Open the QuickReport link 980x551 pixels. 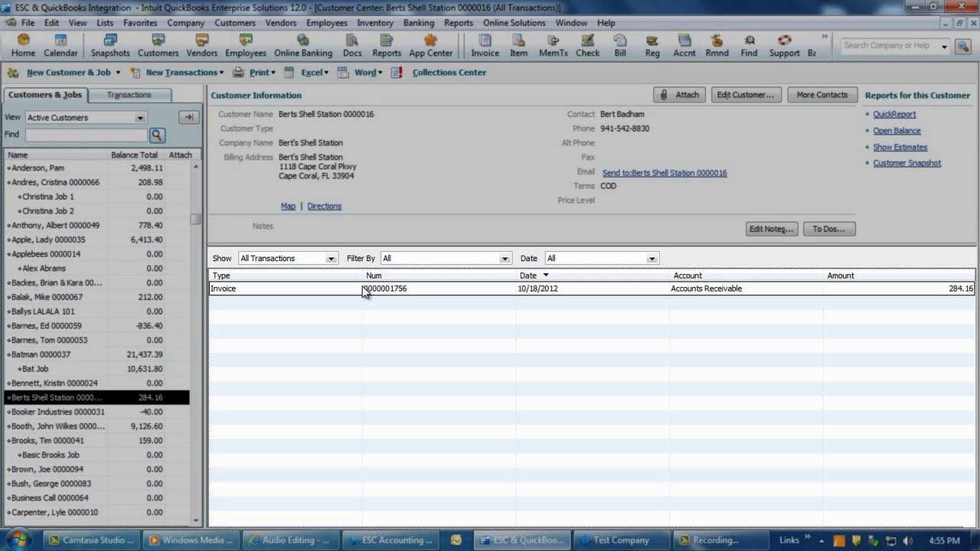click(x=894, y=115)
